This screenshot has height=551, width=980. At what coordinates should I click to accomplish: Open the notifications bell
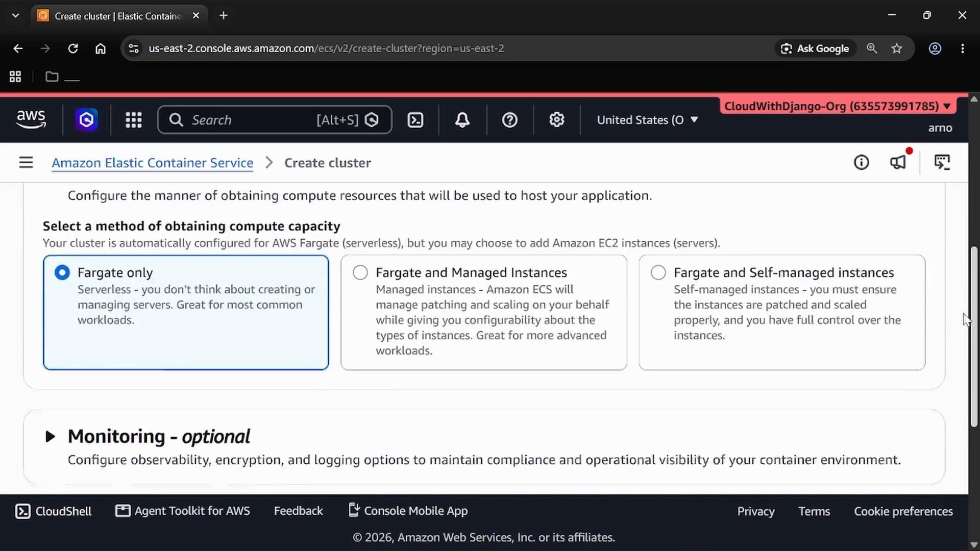coord(462,120)
